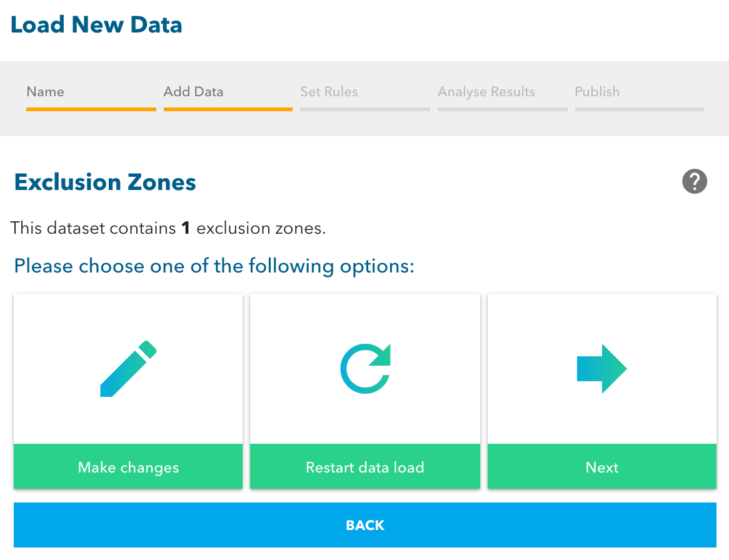Proceed with the green Next button
The width and height of the screenshot is (729, 560).
(602, 467)
